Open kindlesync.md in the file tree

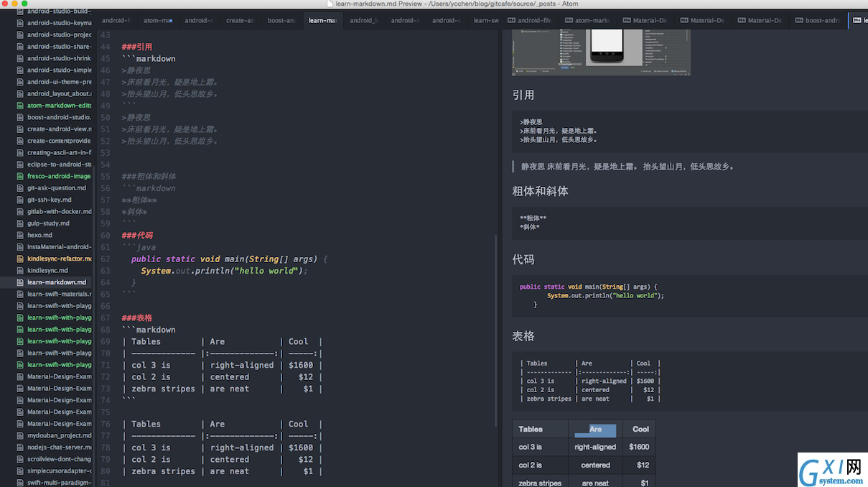47,270
